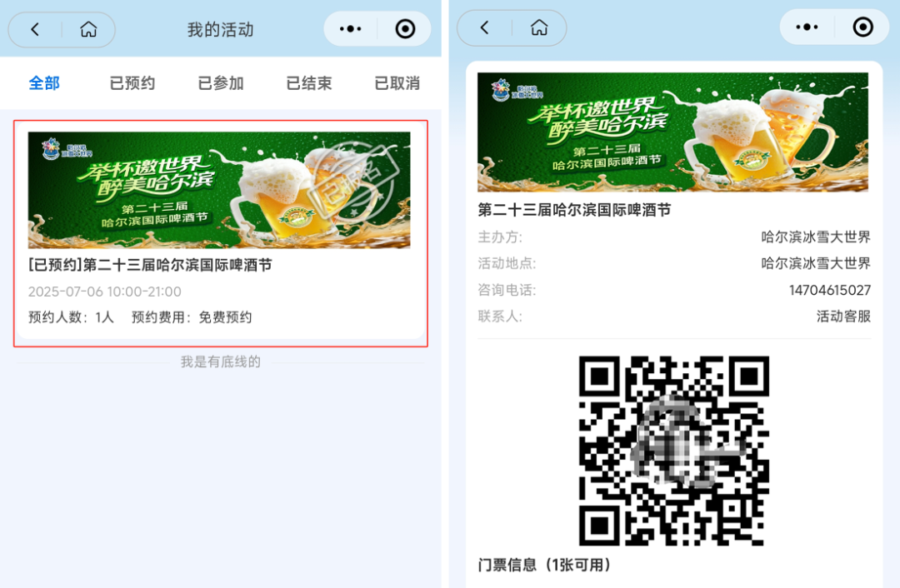Screen dimensions: 900x588
Task: Click the 我的活动 page title
Action: [220, 29]
